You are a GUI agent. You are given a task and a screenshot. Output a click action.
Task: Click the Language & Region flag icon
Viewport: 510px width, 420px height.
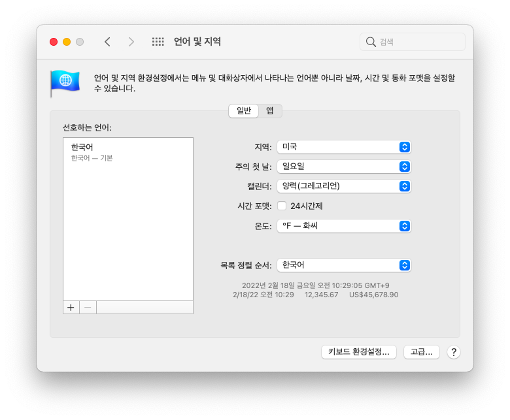click(x=65, y=83)
